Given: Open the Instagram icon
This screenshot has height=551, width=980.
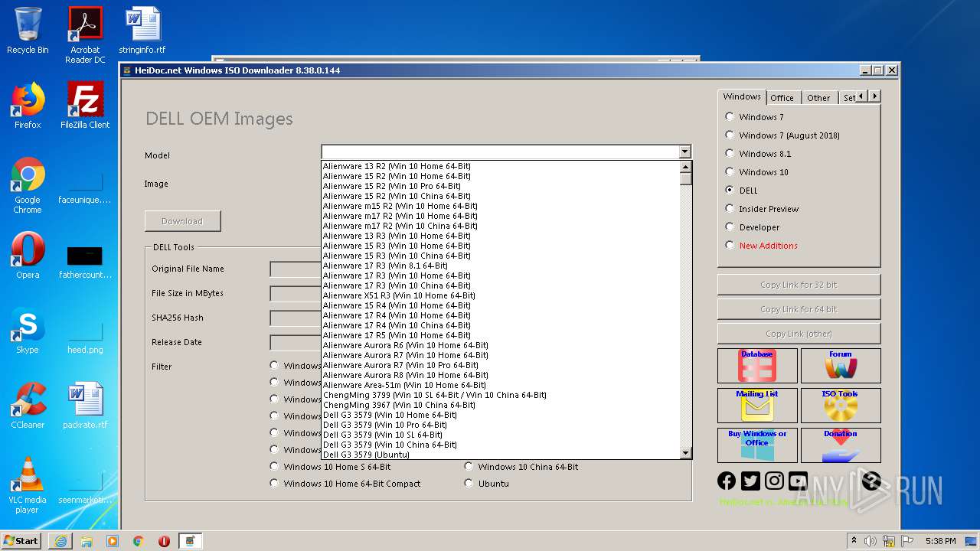Looking at the screenshot, I should point(774,481).
